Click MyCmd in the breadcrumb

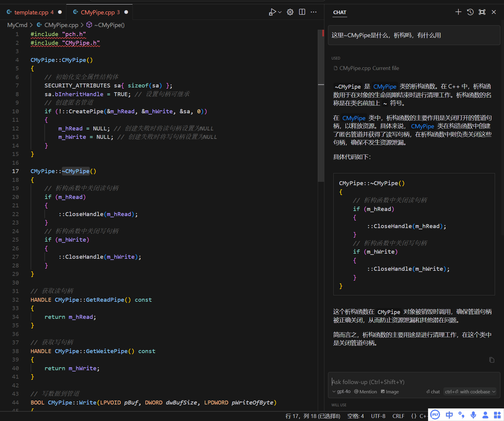[x=17, y=25]
